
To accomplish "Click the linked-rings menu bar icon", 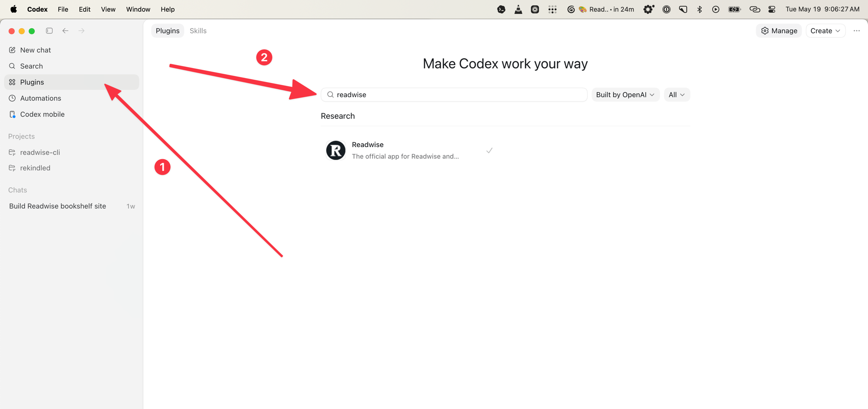I will [754, 9].
